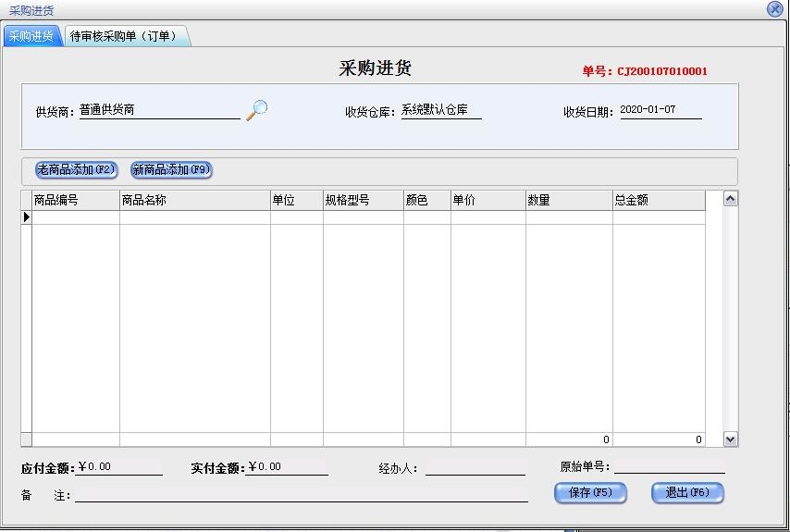This screenshot has height=532, width=790.
Task: Click the 供货商 supplier input field
Action: click(x=159, y=110)
